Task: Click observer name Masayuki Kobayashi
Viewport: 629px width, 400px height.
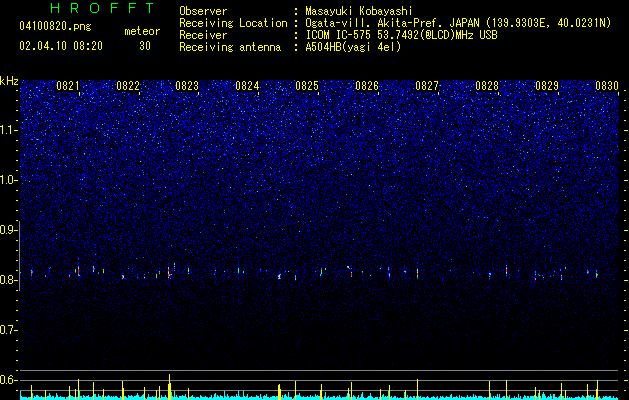Action: point(358,11)
